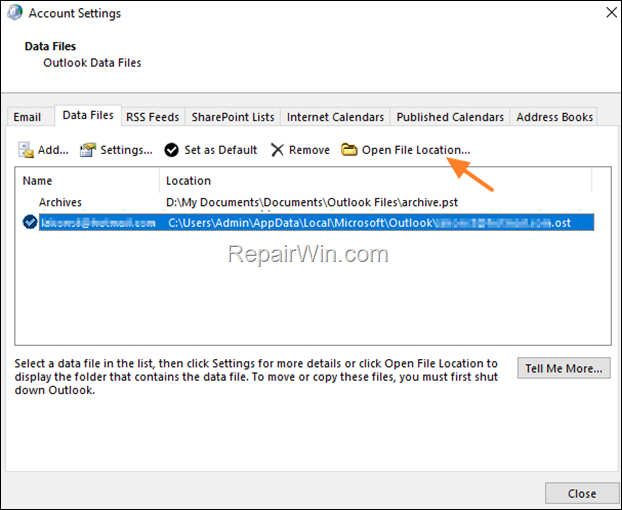Click the Tell Me More... button
622x510 pixels.
pyautogui.click(x=564, y=368)
